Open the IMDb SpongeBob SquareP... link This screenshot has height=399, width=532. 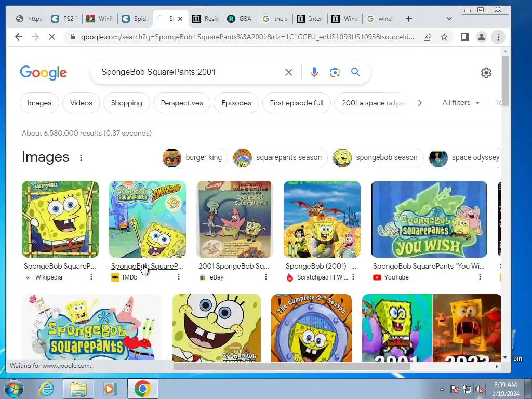click(147, 267)
